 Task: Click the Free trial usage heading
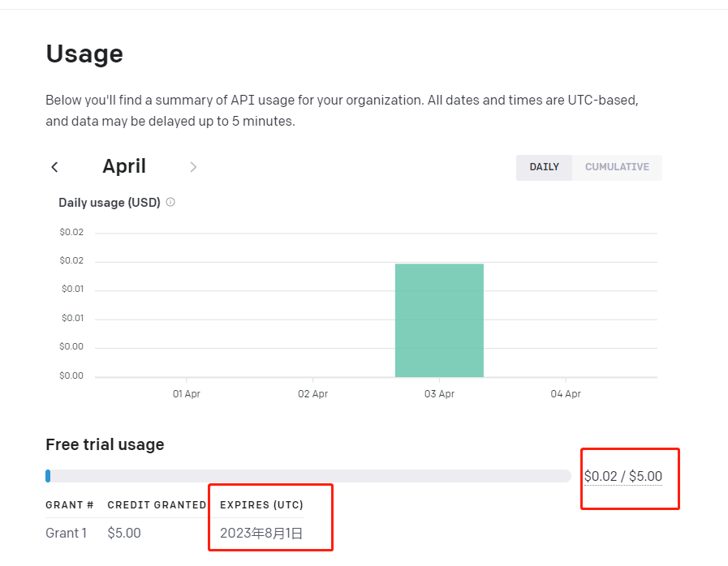coord(105,444)
